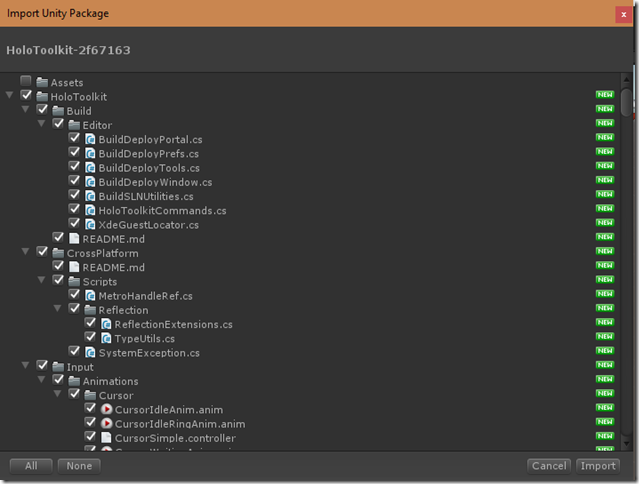Click the XdeGuestLocator.cs script icon
639x484 pixels.
[90, 225]
